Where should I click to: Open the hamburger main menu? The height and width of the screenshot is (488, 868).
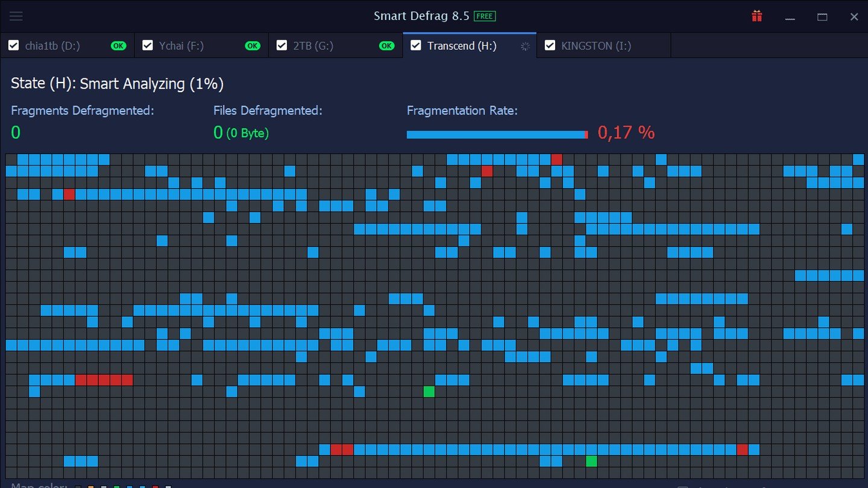point(16,16)
